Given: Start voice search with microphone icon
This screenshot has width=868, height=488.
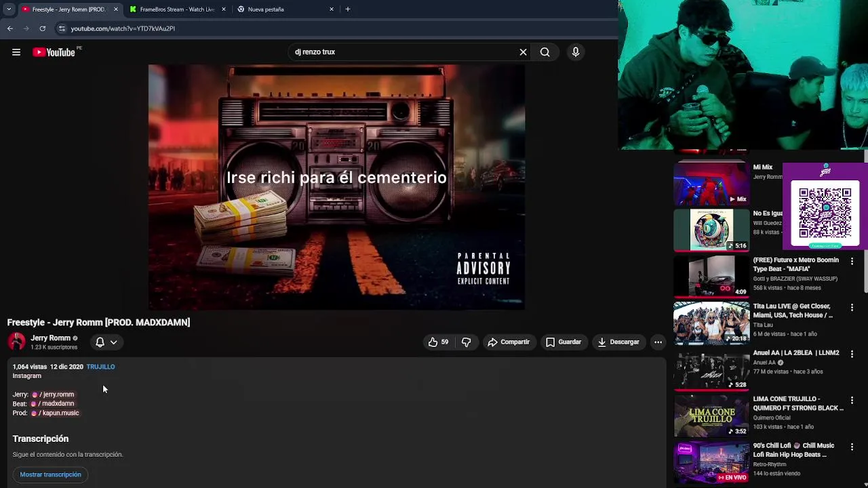Looking at the screenshot, I should tap(575, 52).
